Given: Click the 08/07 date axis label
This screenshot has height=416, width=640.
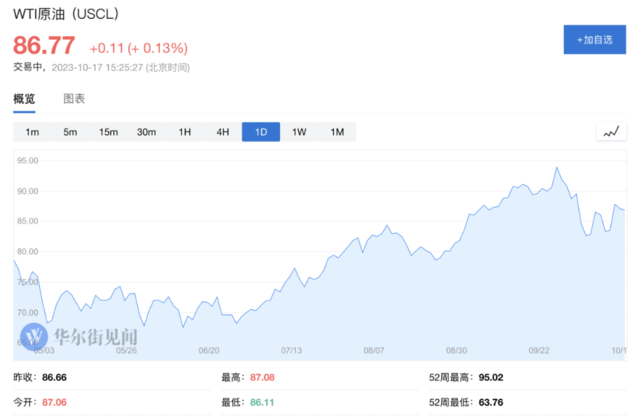Looking at the screenshot, I should (374, 351).
